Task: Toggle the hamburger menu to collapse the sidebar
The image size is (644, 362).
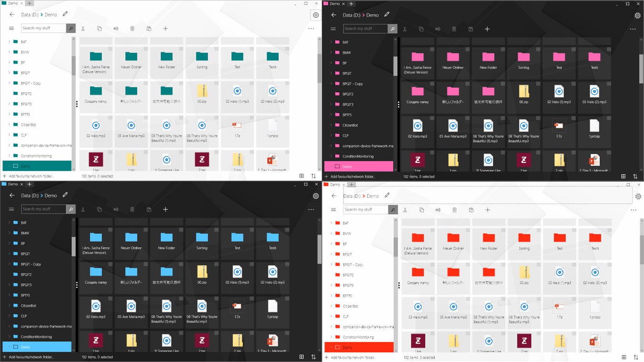Action: (x=11, y=28)
